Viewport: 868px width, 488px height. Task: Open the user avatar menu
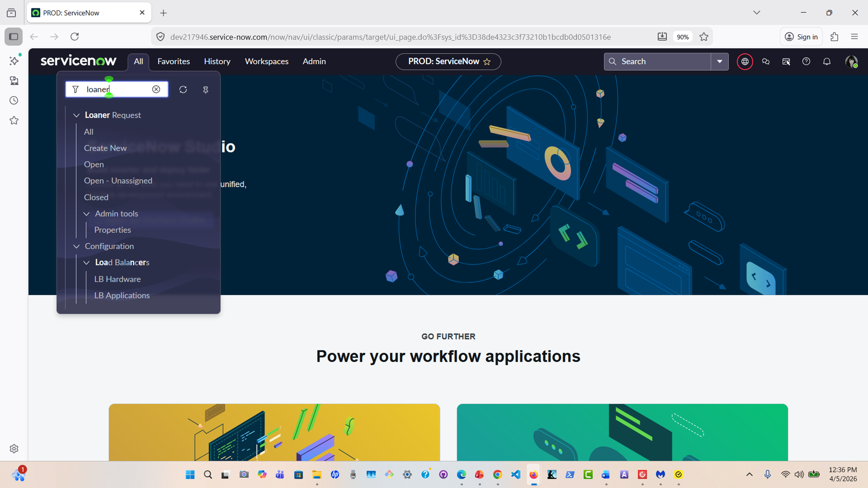pyautogui.click(x=851, y=62)
